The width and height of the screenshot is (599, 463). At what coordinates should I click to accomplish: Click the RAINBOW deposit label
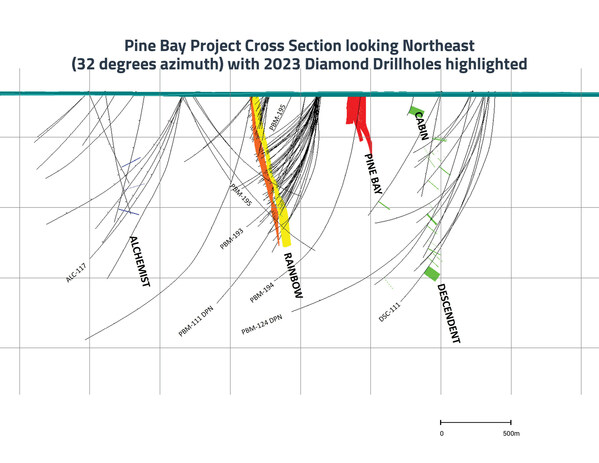(x=293, y=275)
